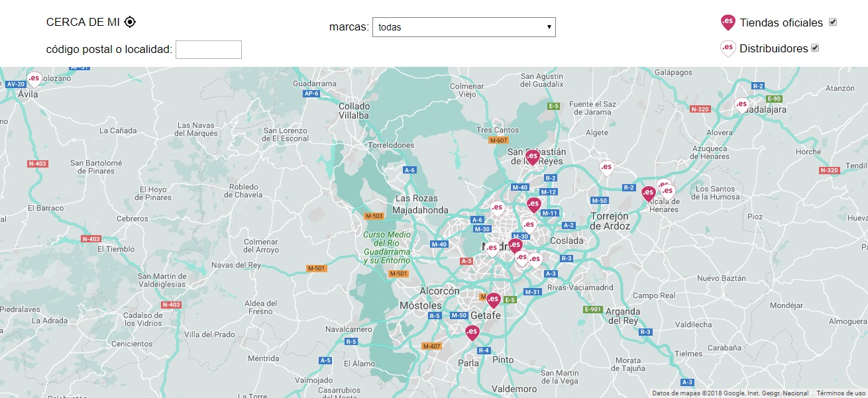Image resolution: width=868 pixels, height=398 pixels.
Task: Click the distributor marker above Las Rozas Majadahonda area east
Action: click(x=497, y=209)
